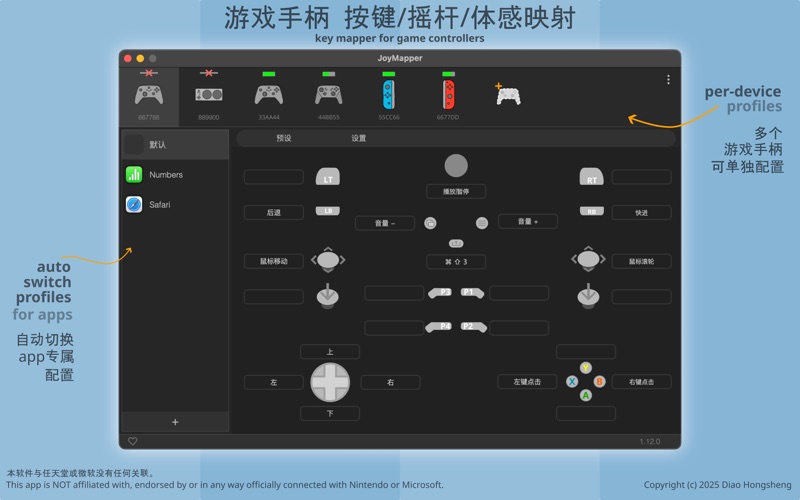The height and width of the screenshot is (500, 800).
Task: Click the 播放/暂停 mapping field
Action: [456, 191]
